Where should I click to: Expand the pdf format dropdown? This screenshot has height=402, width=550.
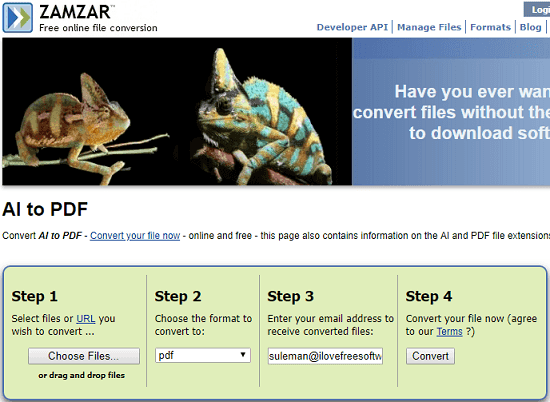tap(203, 355)
